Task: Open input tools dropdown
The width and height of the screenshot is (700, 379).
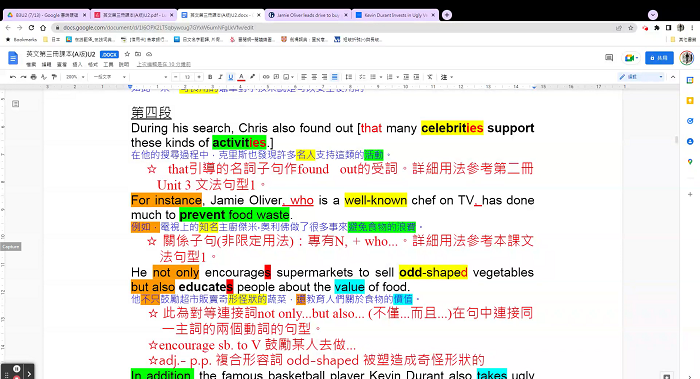Action: coord(447,77)
